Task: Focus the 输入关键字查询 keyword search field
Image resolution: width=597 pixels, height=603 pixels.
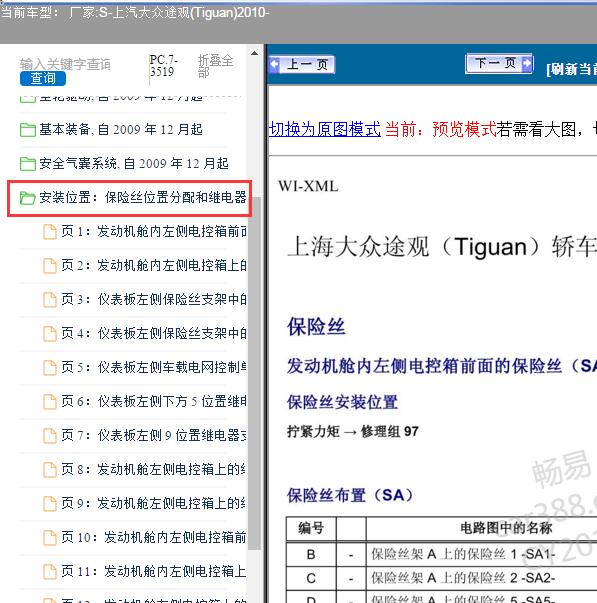Action: point(65,64)
